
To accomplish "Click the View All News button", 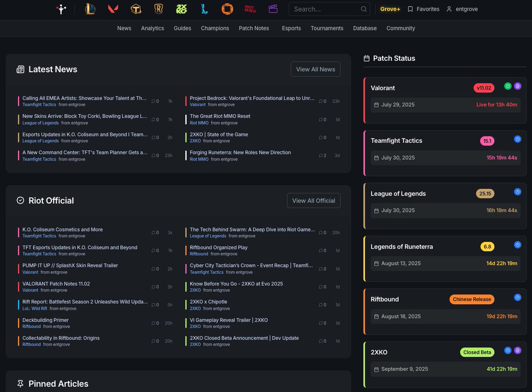I will 315,69.
